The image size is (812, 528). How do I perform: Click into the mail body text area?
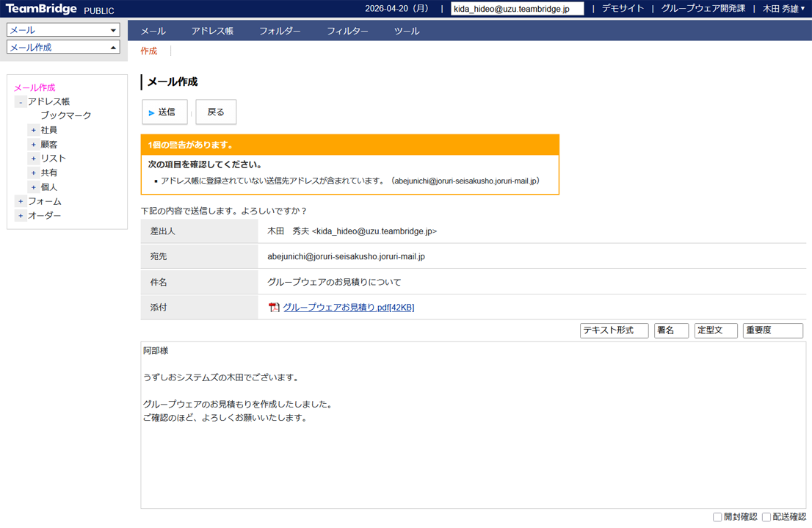point(473,425)
